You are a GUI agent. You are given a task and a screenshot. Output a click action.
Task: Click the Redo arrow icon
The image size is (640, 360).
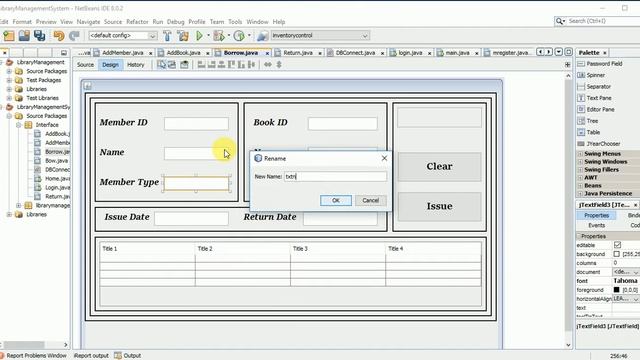(x=74, y=36)
